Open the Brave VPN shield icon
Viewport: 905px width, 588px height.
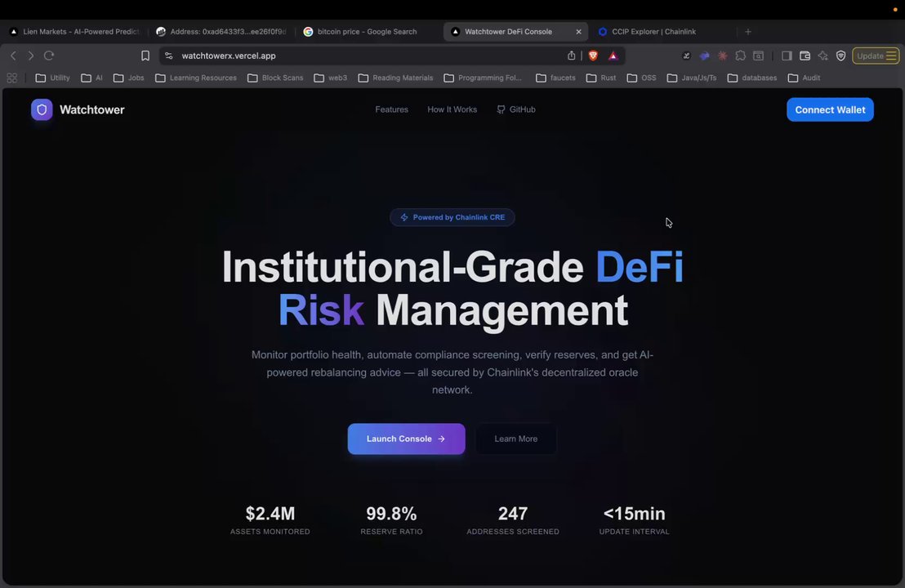point(841,56)
